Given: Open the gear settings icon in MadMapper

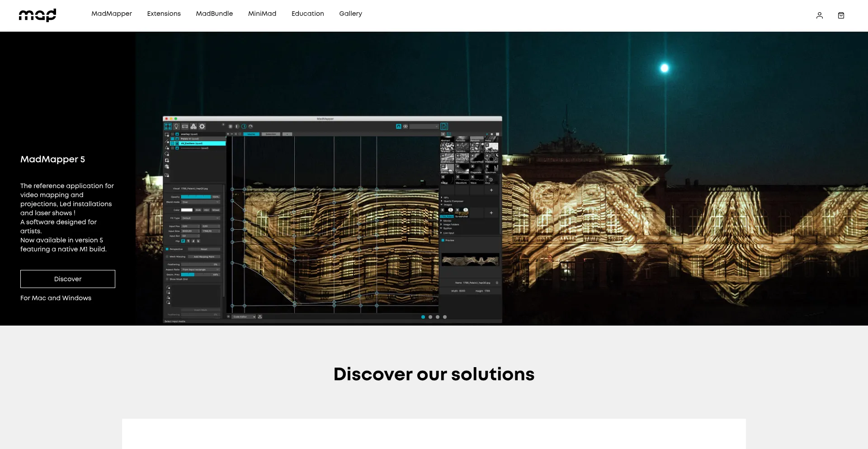Looking at the screenshot, I should tap(202, 127).
